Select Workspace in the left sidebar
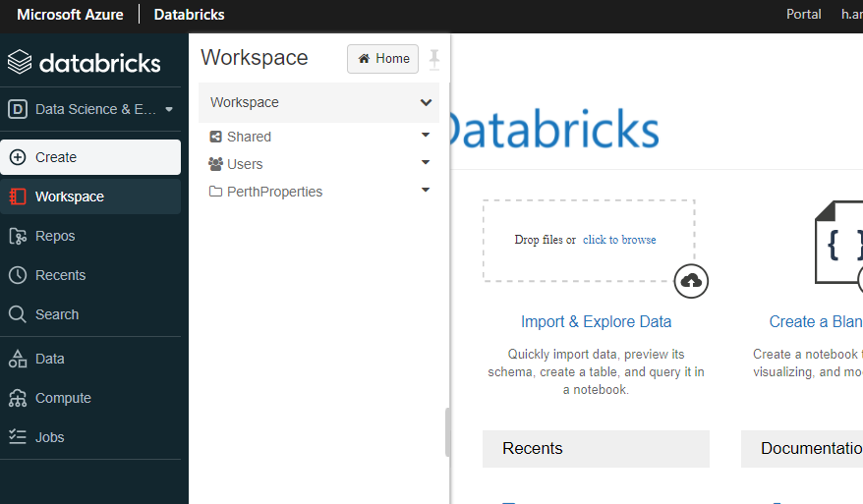 pyautogui.click(x=90, y=196)
